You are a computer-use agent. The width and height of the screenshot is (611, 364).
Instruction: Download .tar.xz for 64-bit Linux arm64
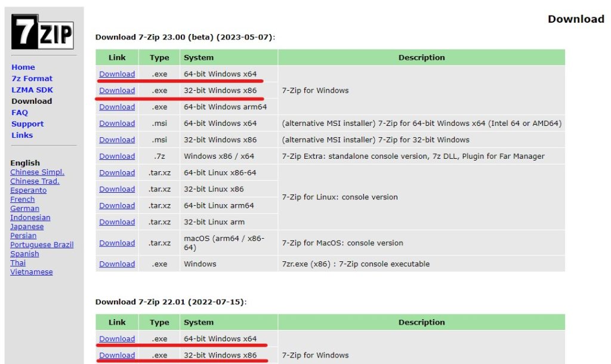click(x=117, y=205)
